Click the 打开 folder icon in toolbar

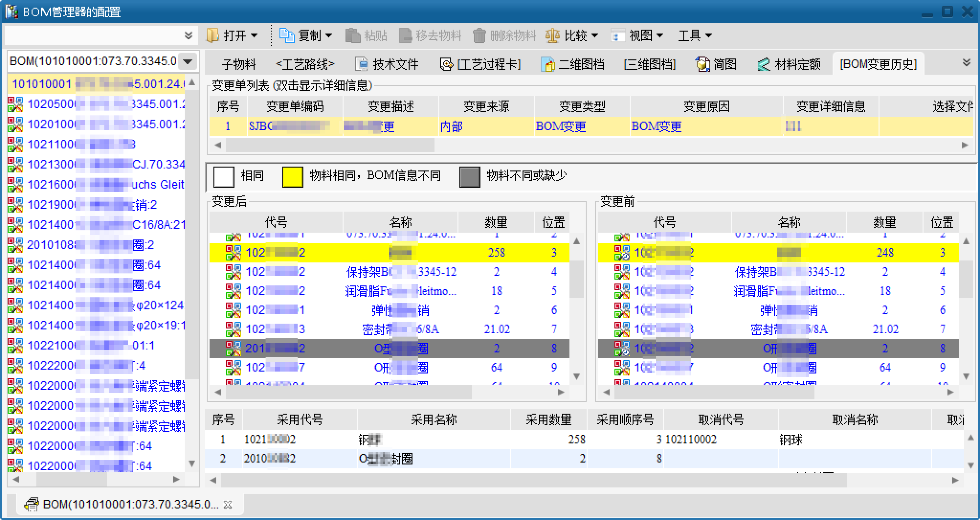(212, 35)
